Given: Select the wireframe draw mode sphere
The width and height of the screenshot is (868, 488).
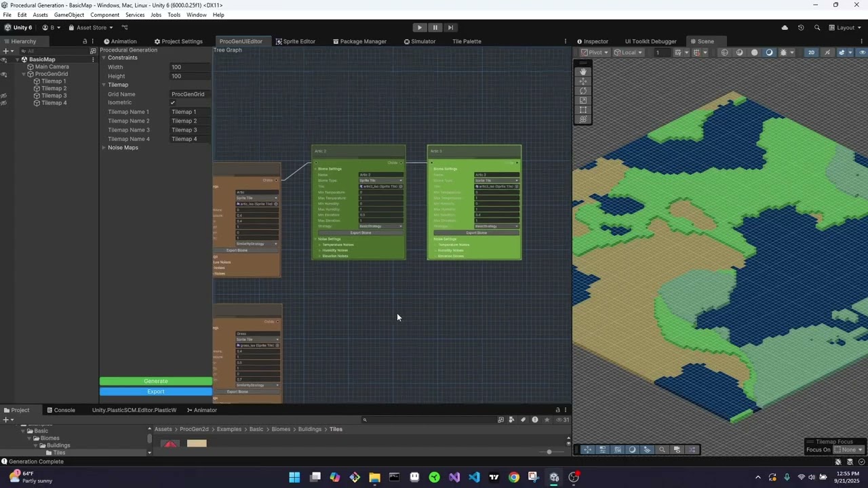Looking at the screenshot, I should [725, 53].
